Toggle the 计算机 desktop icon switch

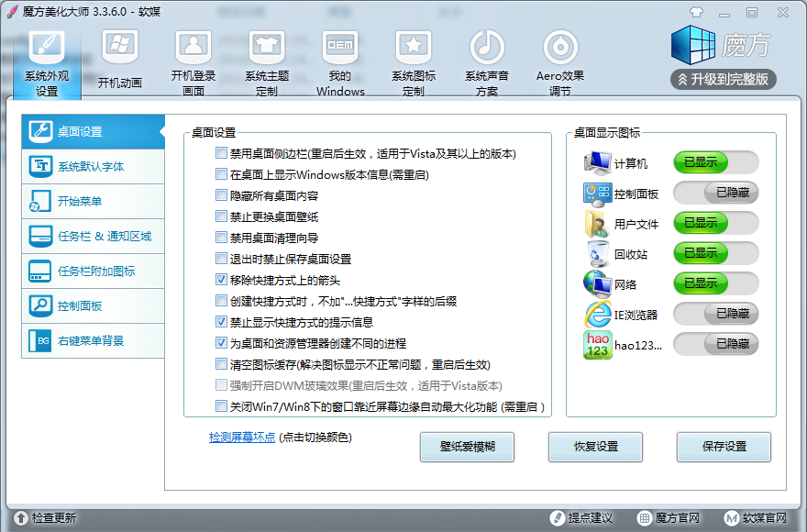click(x=716, y=162)
